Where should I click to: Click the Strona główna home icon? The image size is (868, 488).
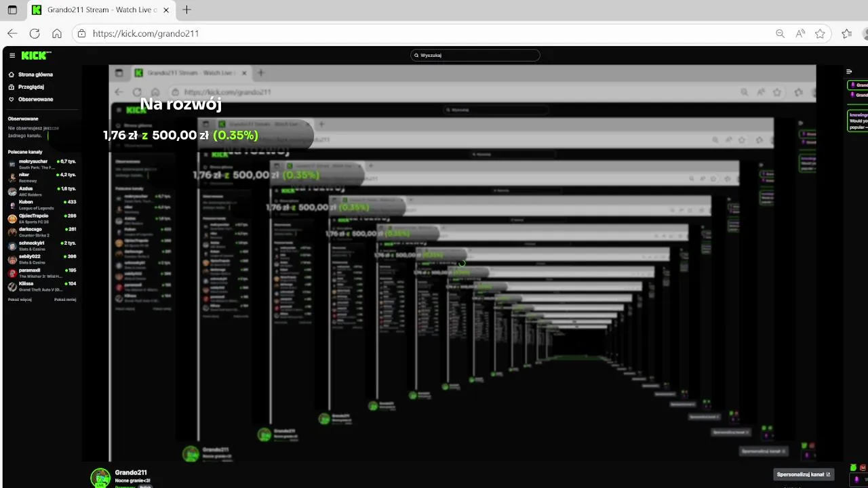coord(12,75)
